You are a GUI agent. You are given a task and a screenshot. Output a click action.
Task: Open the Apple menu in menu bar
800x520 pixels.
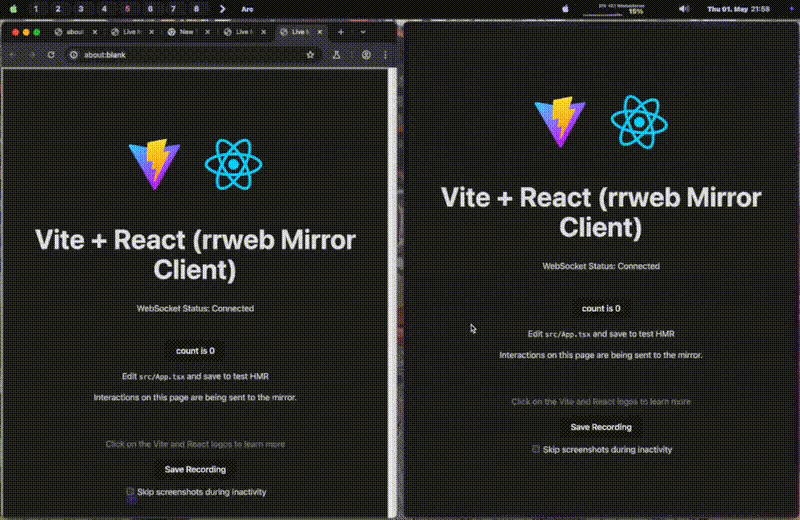13,9
